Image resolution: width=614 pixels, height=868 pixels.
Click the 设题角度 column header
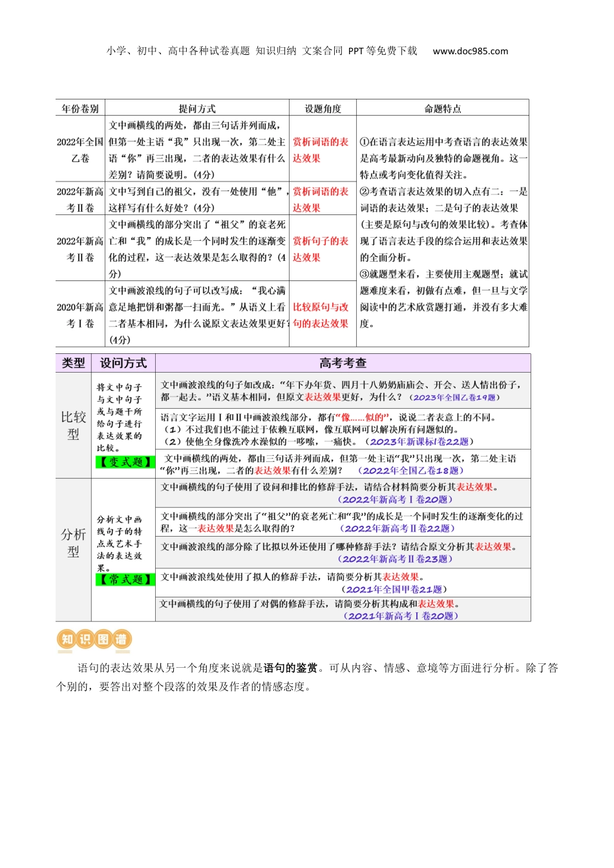tap(323, 108)
